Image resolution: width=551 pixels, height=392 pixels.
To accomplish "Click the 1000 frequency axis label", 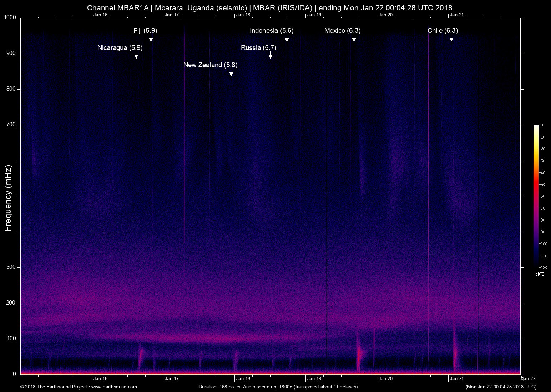I will click(10, 18).
